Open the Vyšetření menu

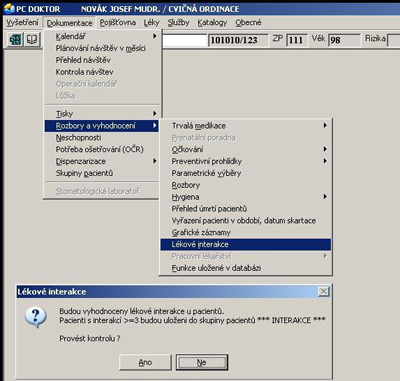22,23
